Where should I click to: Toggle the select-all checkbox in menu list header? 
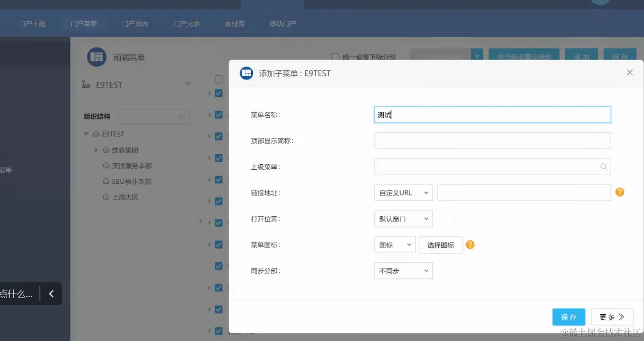(x=219, y=79)
